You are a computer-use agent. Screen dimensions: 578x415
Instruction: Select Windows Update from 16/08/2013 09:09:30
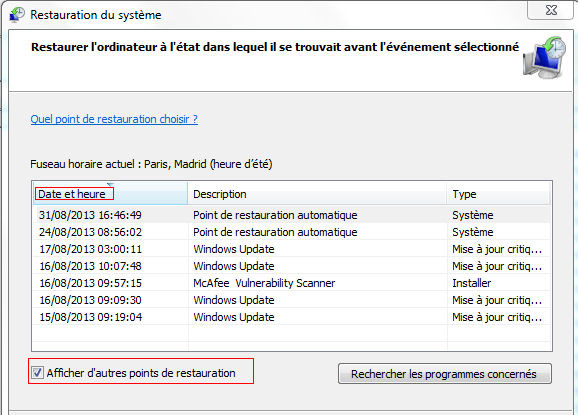click(292, 300)
